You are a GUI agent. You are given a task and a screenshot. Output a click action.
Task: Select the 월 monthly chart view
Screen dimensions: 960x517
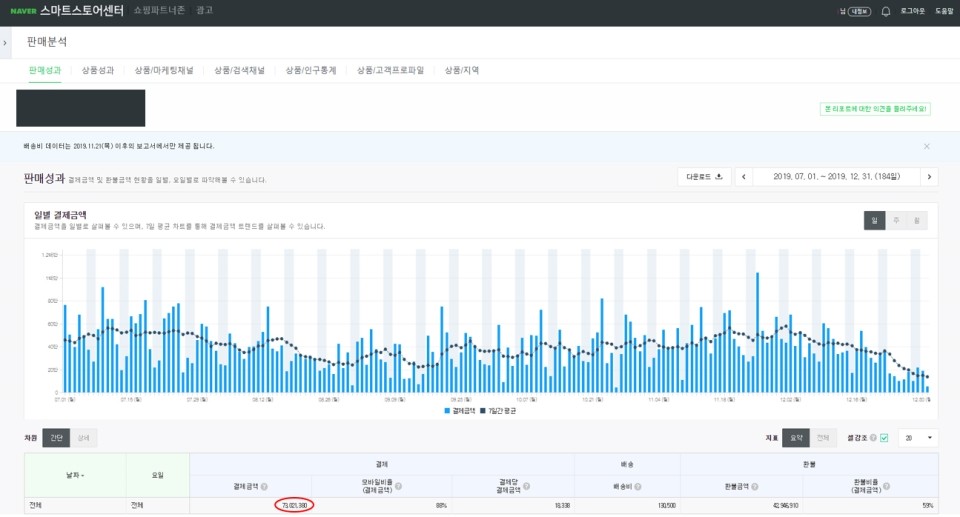[x=917, y=221]
